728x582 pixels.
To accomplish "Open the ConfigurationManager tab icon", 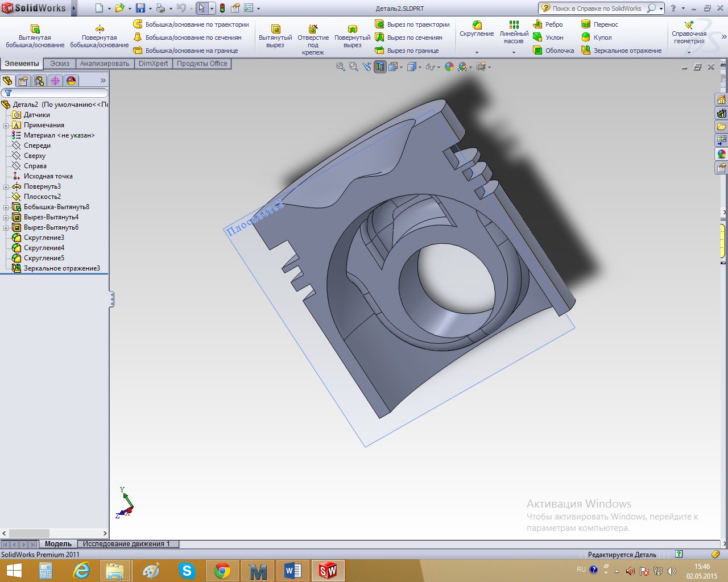I will pyautogui.click(x=39, y=81).
